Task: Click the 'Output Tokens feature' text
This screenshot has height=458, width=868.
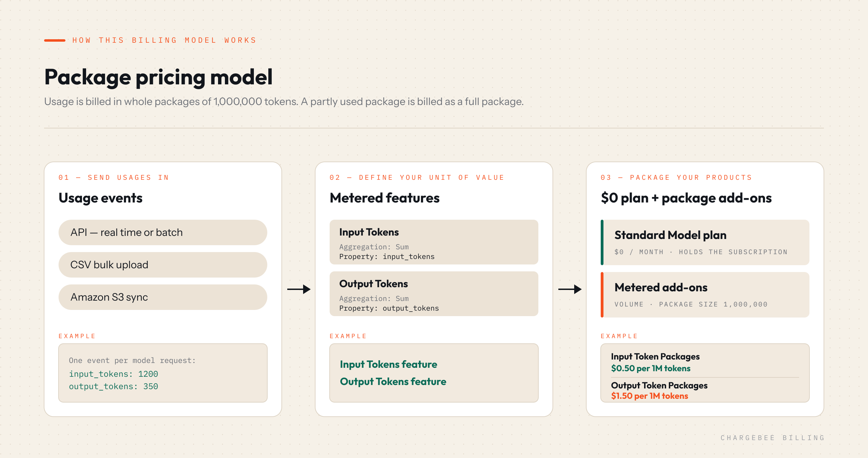Action: pos(393,382)
